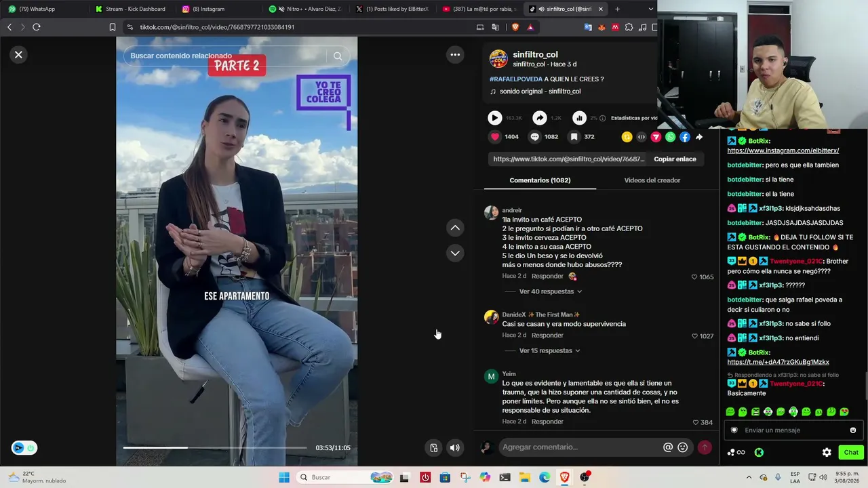This screenshot has height=488, width=868.
Task: Go to the previous video with up arrow
Action: point(455,228)
